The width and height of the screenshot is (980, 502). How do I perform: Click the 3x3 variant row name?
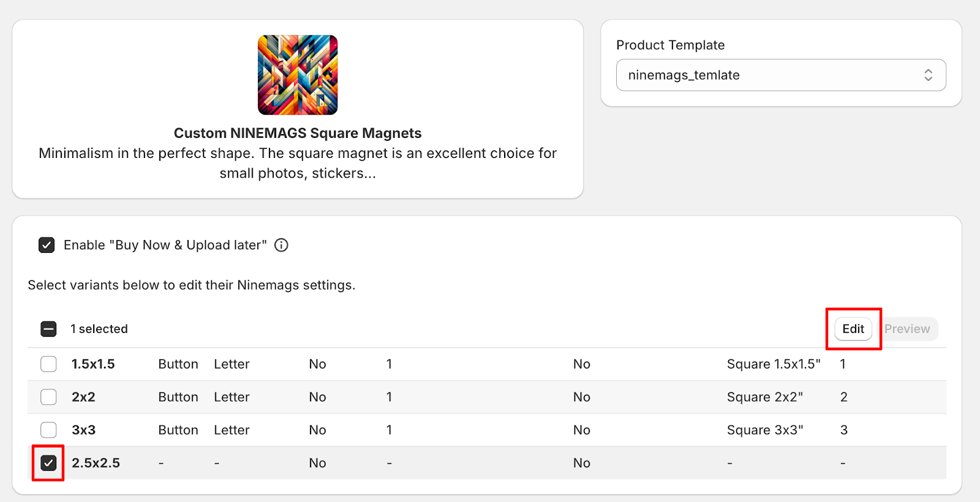point(83,430)
